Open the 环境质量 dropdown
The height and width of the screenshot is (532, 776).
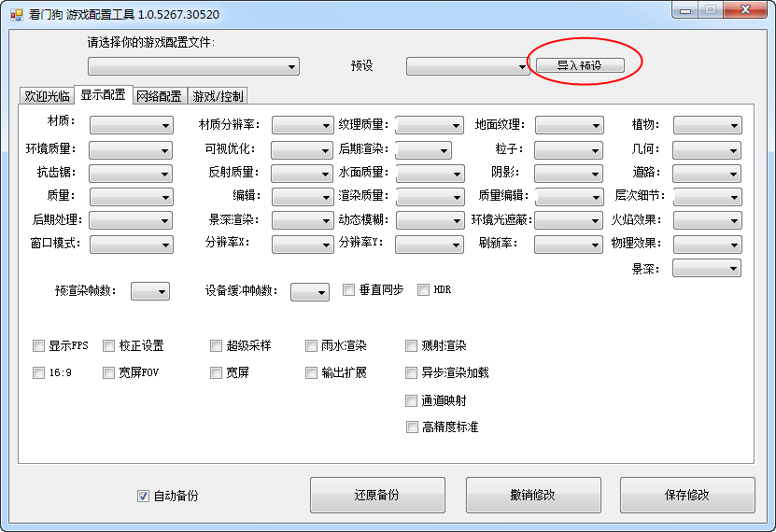coord(131,150)
